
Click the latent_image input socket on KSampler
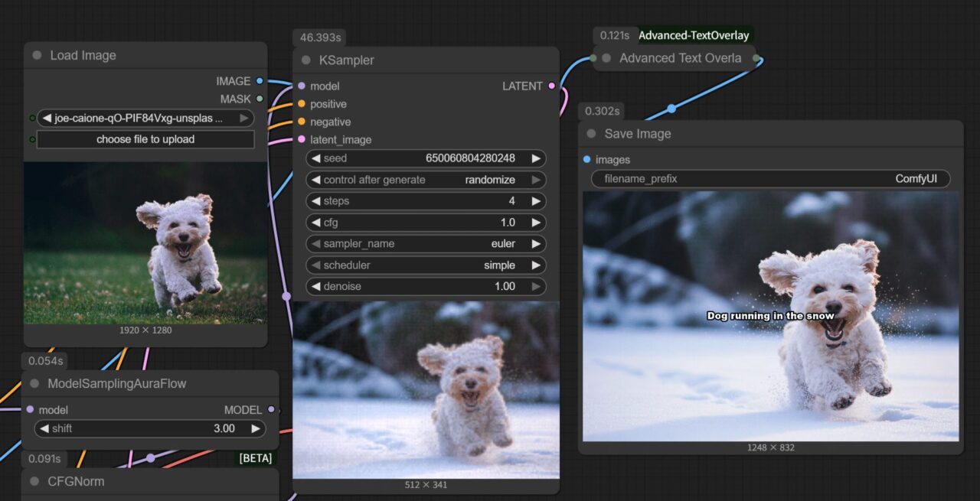coord(302,139)
